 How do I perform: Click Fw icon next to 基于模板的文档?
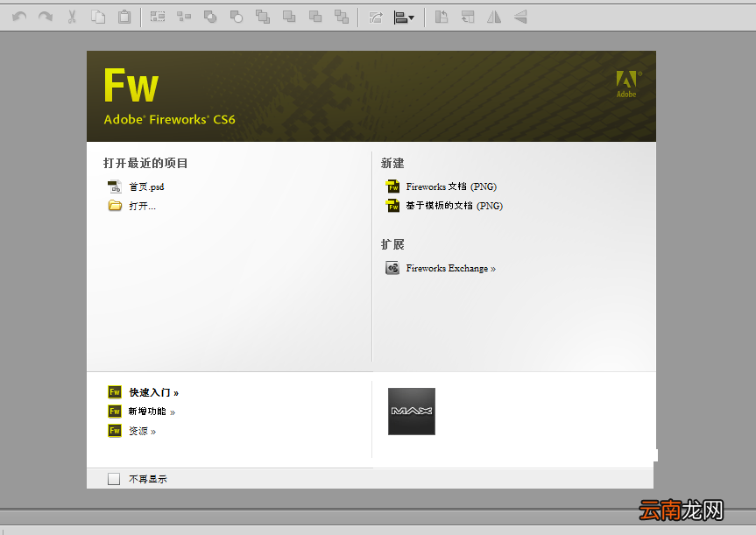[x=393, y=206]
